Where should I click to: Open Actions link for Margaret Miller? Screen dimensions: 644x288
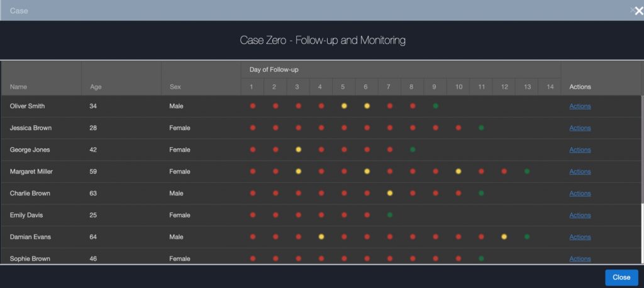[x=580, y=172]
